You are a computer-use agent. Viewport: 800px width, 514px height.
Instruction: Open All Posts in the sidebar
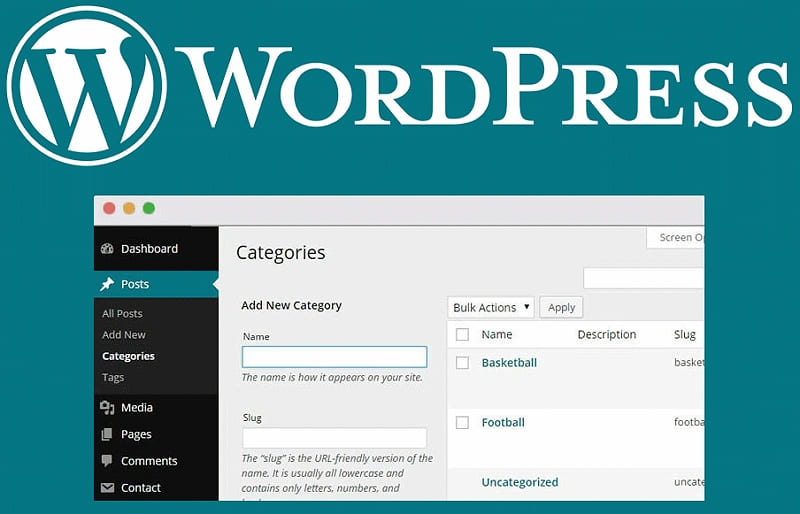[122, 313]
